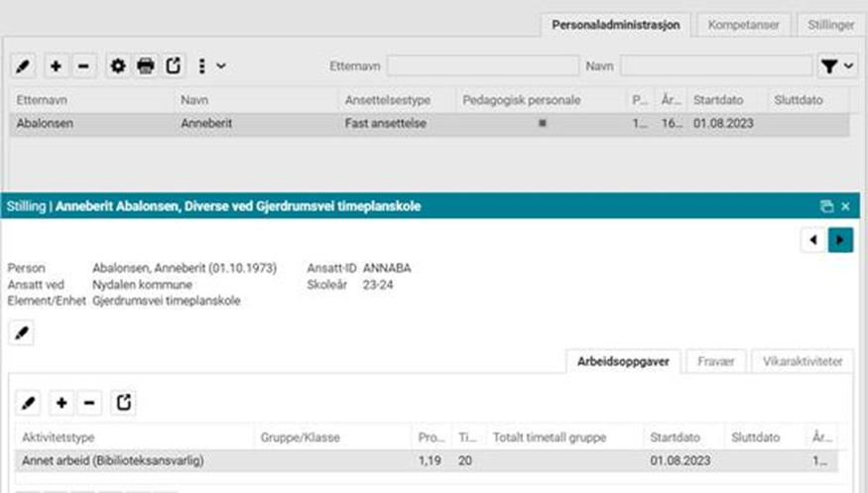Expand the three-dot more options menu
This screenshot has width=868, height=493.
point(209,65)
